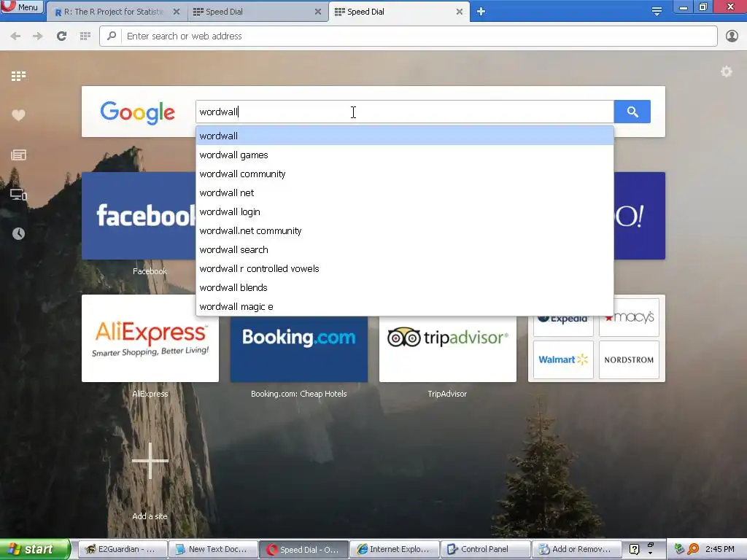Open the Nordstrom tile in shopping folder
This screenshot has width=747, height=560.
coord(629,360)
